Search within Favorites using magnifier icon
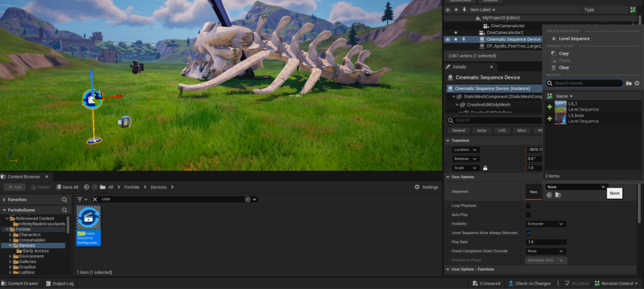 tap(65, 200)
